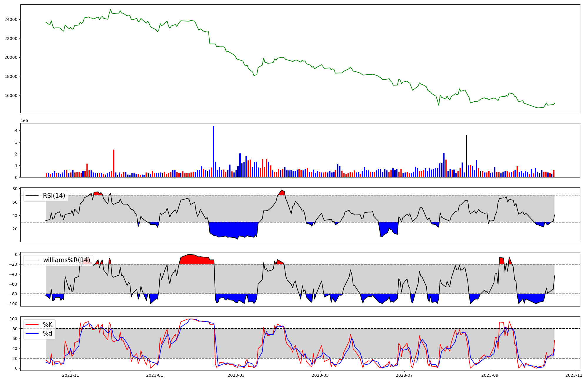The image size is (588, 382).
Task: Click the red %K legend line swatch
Action: 32,324
